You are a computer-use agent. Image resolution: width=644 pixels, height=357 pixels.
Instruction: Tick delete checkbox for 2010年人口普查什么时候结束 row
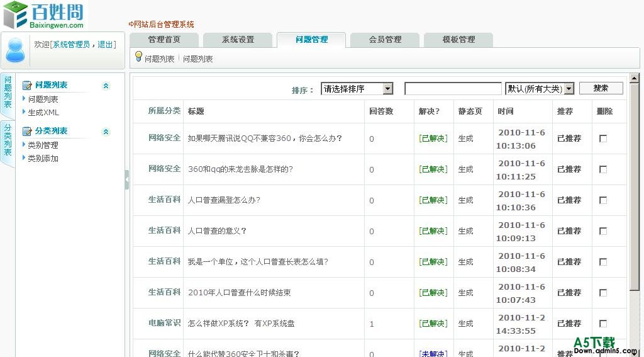click(x=603, y=293)
